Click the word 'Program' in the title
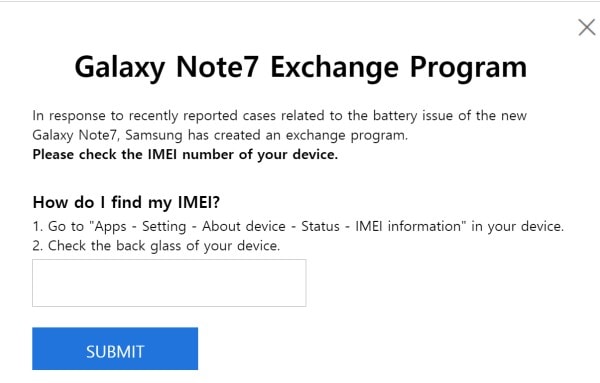Image resolution: width=600 pixels, height=383 pixels. 468,67
